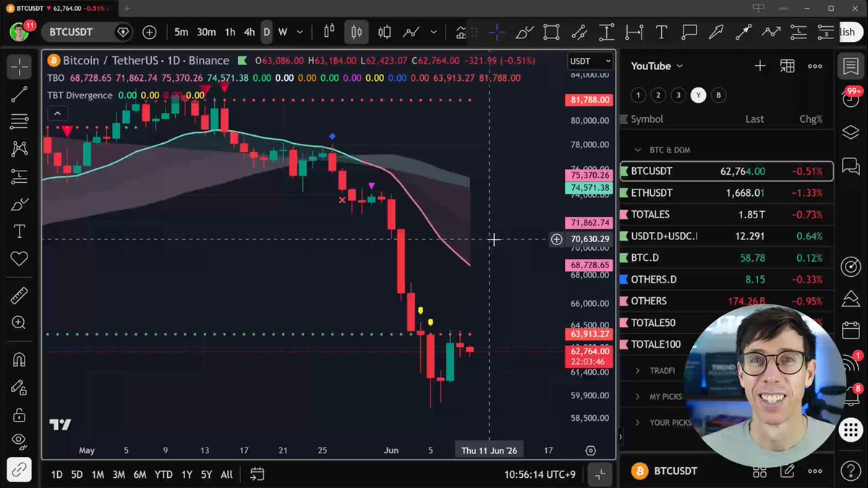This screenshot has height=488, width=868.
Task: Select the line chart style
Action: (412, 32)
